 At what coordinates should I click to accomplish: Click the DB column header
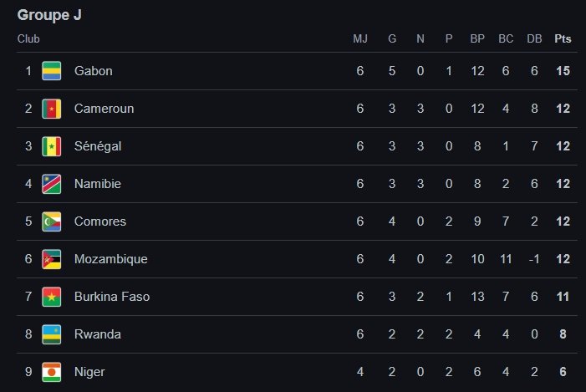(533, 38)
